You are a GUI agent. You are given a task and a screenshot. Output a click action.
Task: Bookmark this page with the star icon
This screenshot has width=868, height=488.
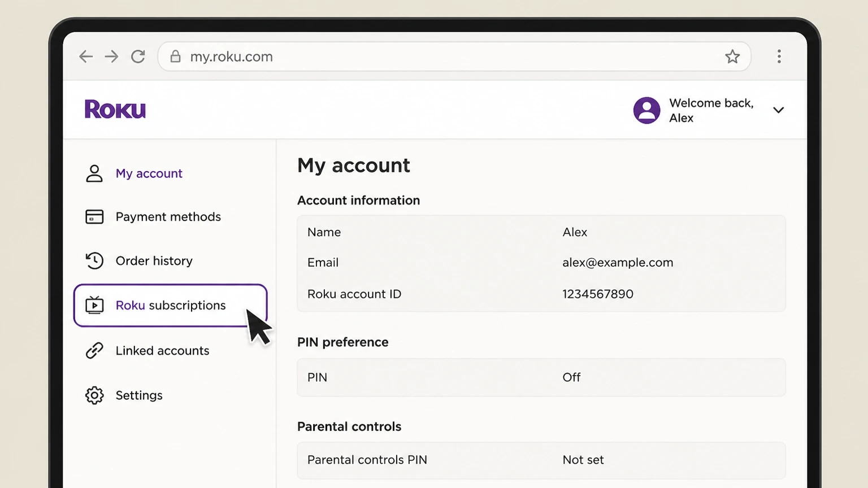click(732, 56)
